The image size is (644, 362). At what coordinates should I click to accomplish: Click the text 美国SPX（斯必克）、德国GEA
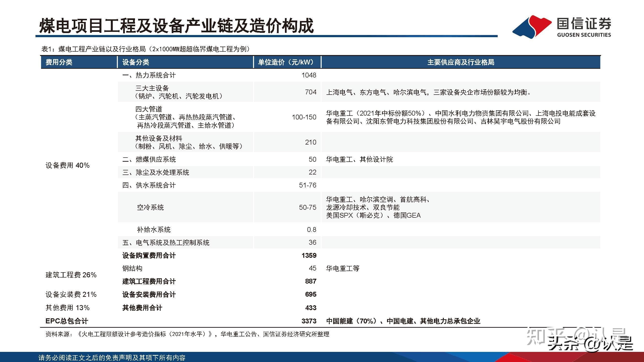[x=373, y=215]
